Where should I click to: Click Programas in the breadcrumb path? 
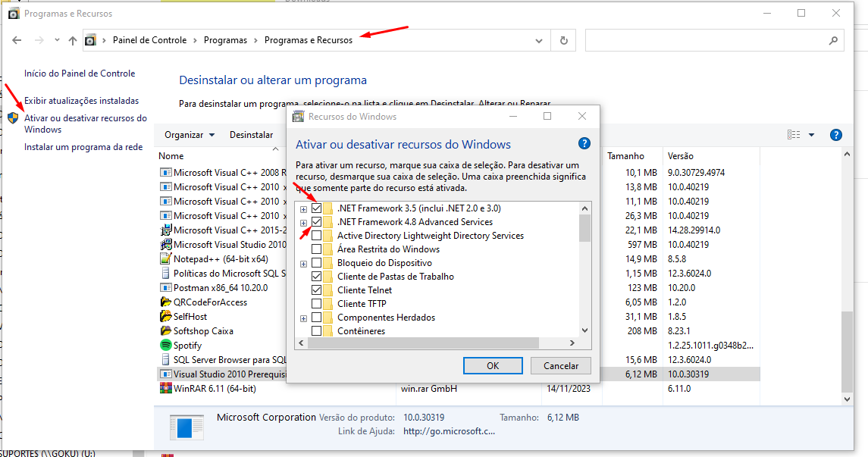[227, 41]
